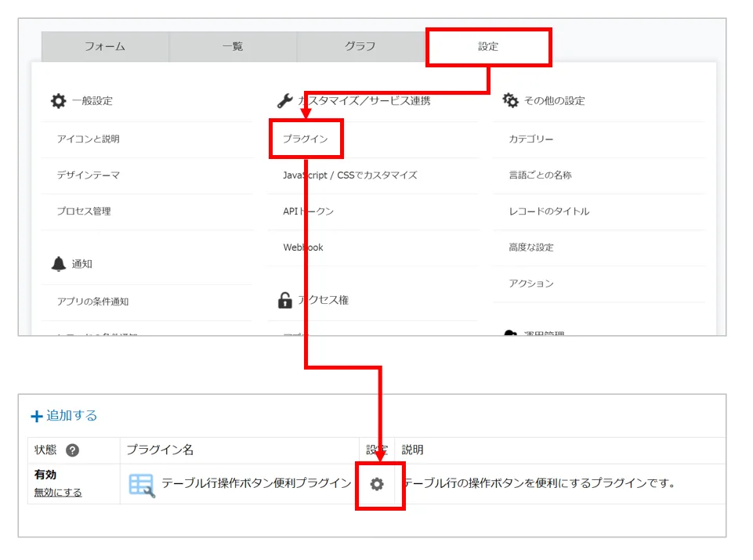Click the help question-mark icon beside 状態
Viewport: 753px width, 560px height.
tap(73, 450)
